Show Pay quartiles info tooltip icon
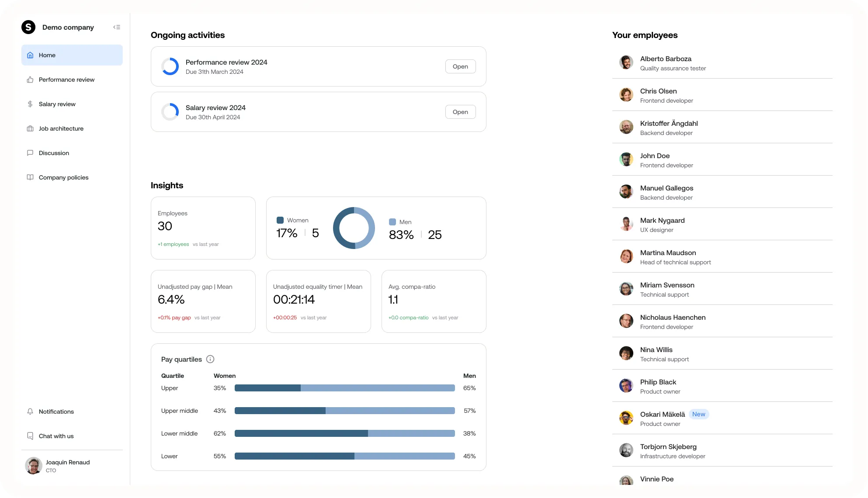The height and width of the screenshot is (498, 868). (x=210, y=359)
